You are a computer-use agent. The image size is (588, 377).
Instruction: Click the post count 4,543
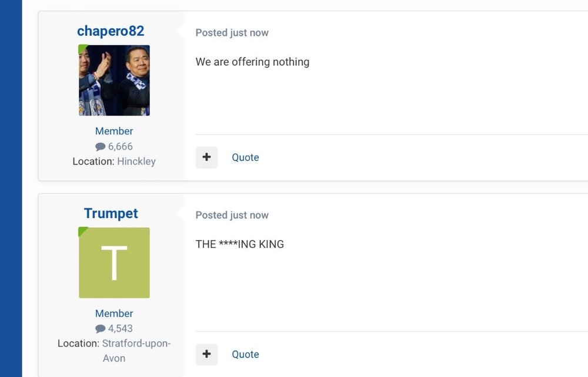(121, 328)
